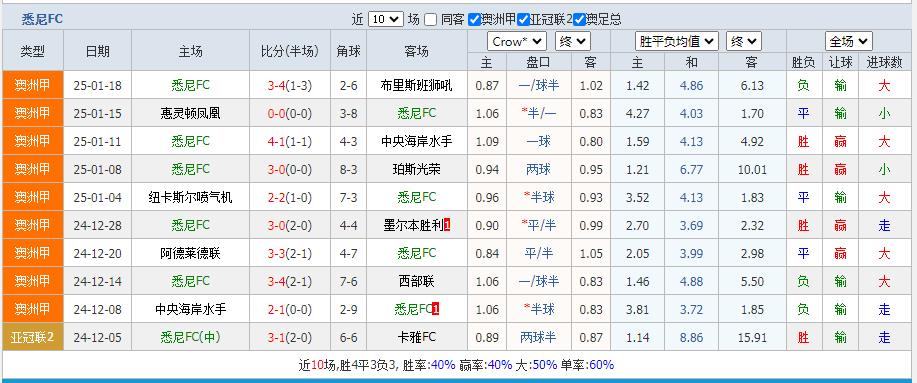Click the 比分(半场) column header
The width and height of the screenshot is (917, 383).
pos(289,51)
